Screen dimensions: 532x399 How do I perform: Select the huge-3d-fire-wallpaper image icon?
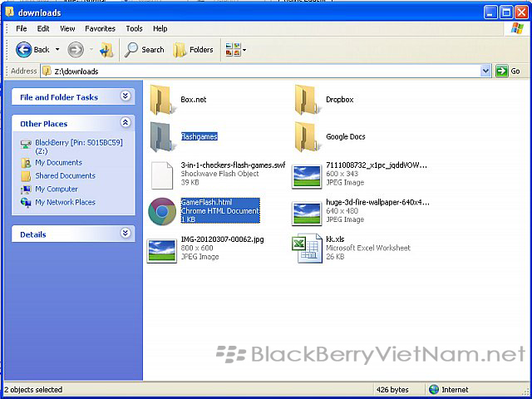(307, 214)
